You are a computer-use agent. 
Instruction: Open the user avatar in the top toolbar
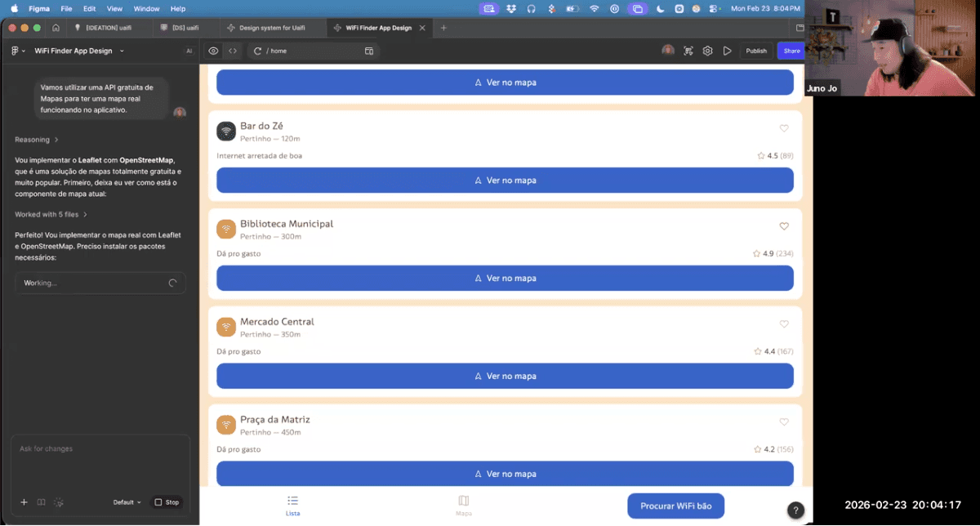coord(668,51)
